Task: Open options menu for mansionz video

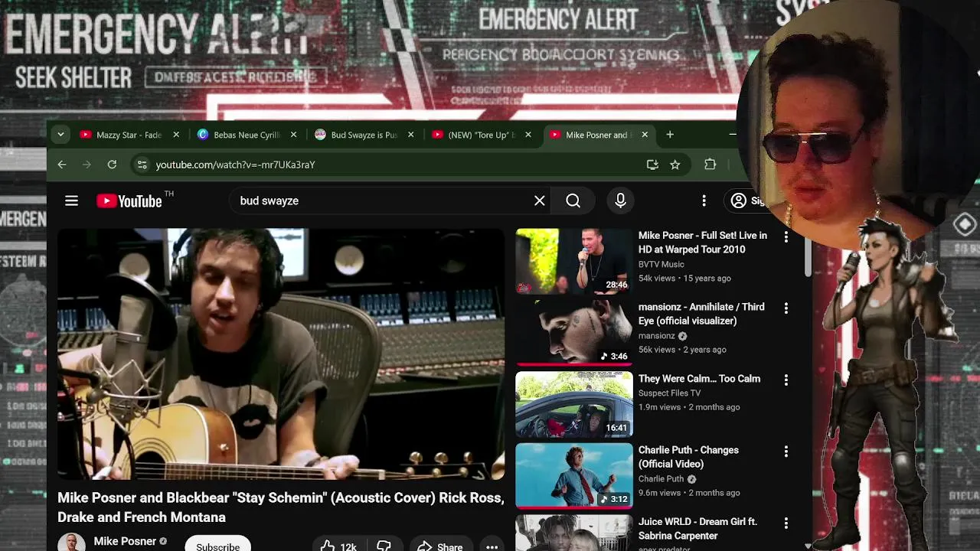Action: (x=786, y=308)
